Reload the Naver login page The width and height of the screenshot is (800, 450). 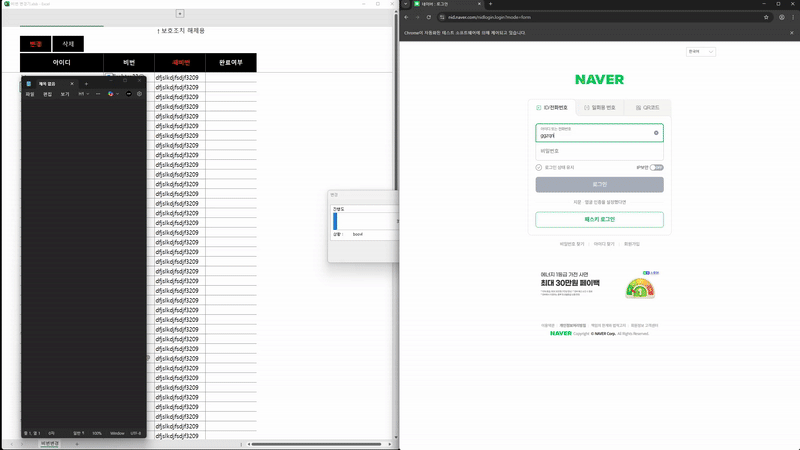[x=429, y=17]
